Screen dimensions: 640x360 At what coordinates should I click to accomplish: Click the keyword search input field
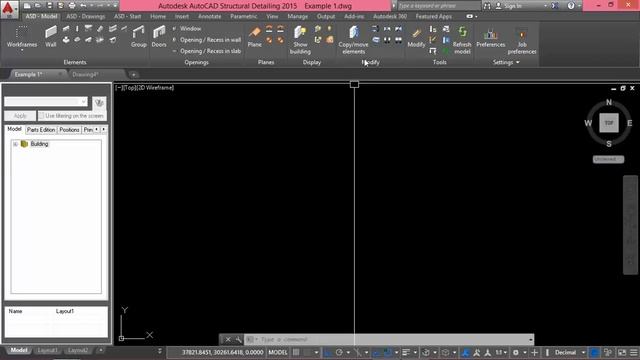438,6
